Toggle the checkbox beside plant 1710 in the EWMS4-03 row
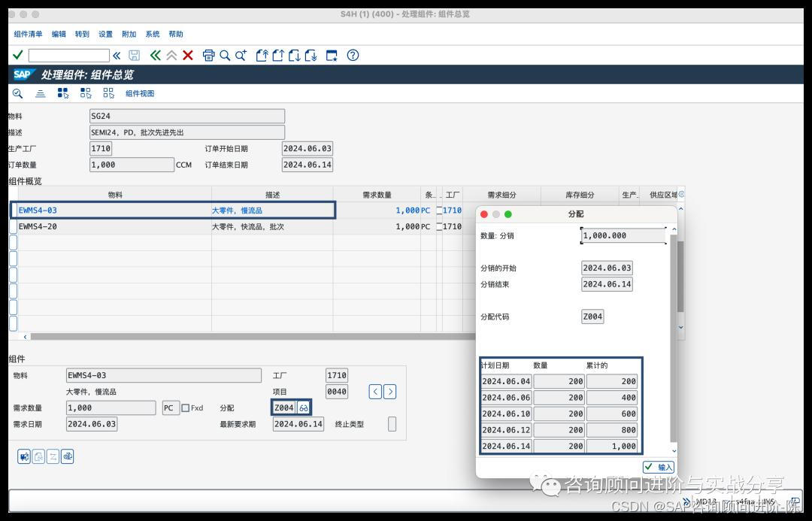The image size is (812, 521). [x=439, y=211]
